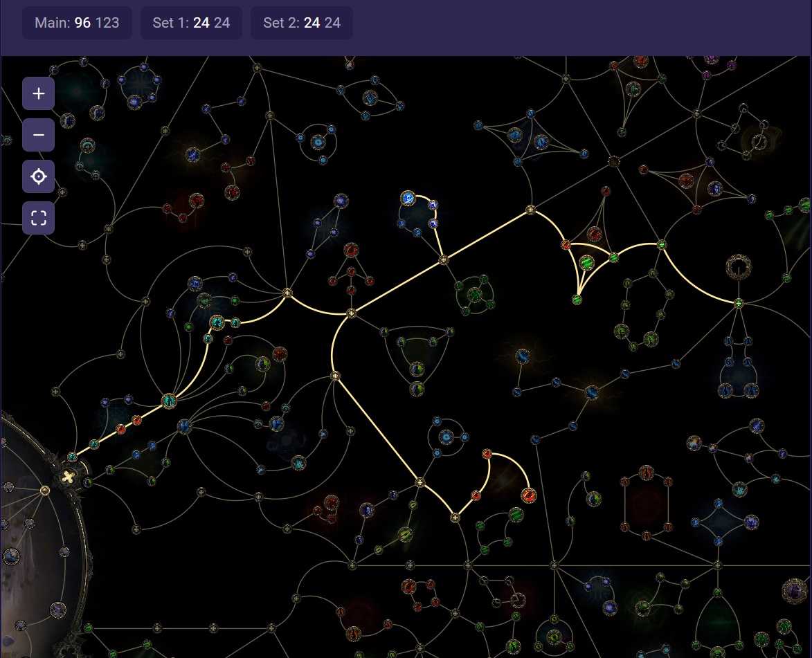Screen dimensions: 812x658
Task: Click the large red notable atop the red diamond cluster
Action: [x=352, y=250]
